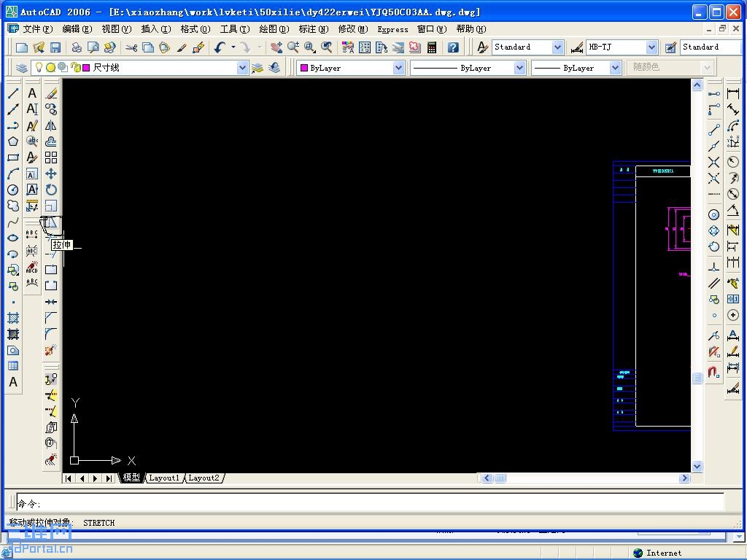
Task: Click the magenta layer color swatch
Action: (x=86, y=68)
